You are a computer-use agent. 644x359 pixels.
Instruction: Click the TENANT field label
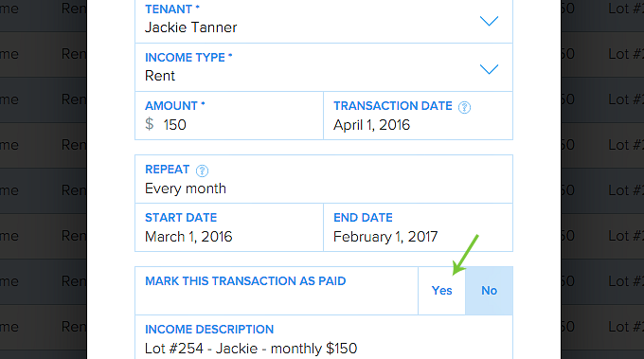[172, 9]
